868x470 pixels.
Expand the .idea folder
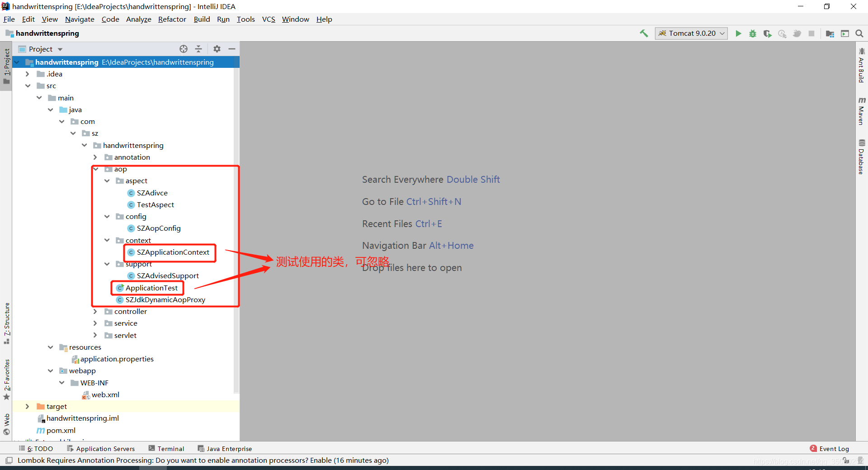tap(27, 74)
